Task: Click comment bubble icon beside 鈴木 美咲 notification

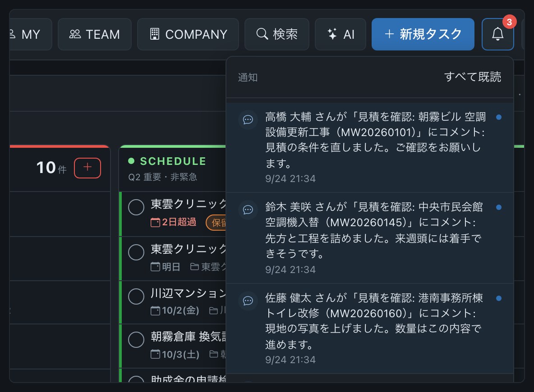Action: (248, 210)
